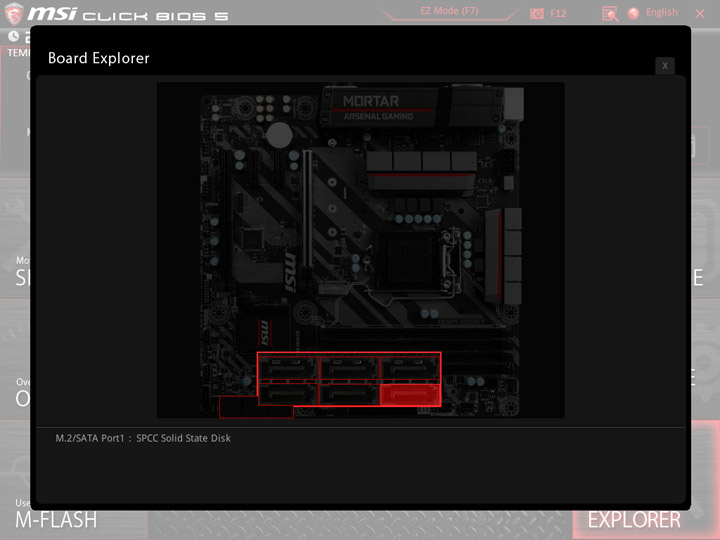
Task: Select the upper-left SATA port box
Action: (x=287, y=368)
